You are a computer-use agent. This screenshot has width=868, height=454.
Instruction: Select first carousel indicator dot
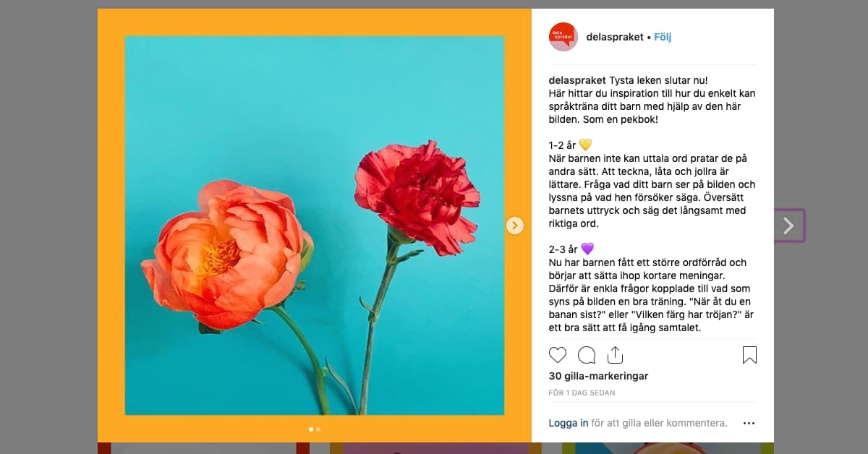(x=311, y=429)
